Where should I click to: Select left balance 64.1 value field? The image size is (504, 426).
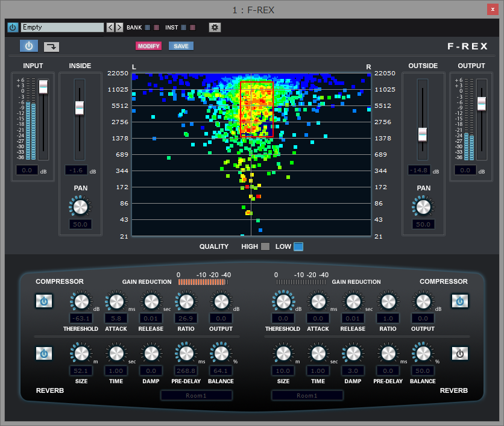click(x=221, y=371)
